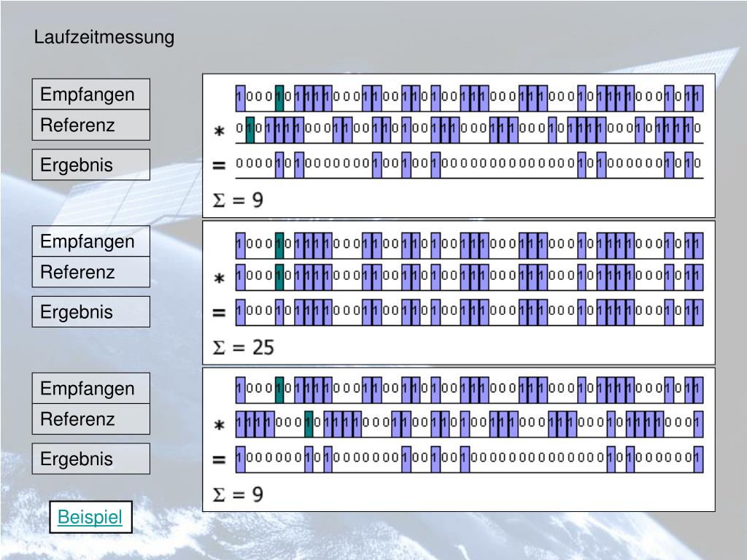747x560 pixels.
Task: Click the Empfangen label in the third group
Action: 91,389
